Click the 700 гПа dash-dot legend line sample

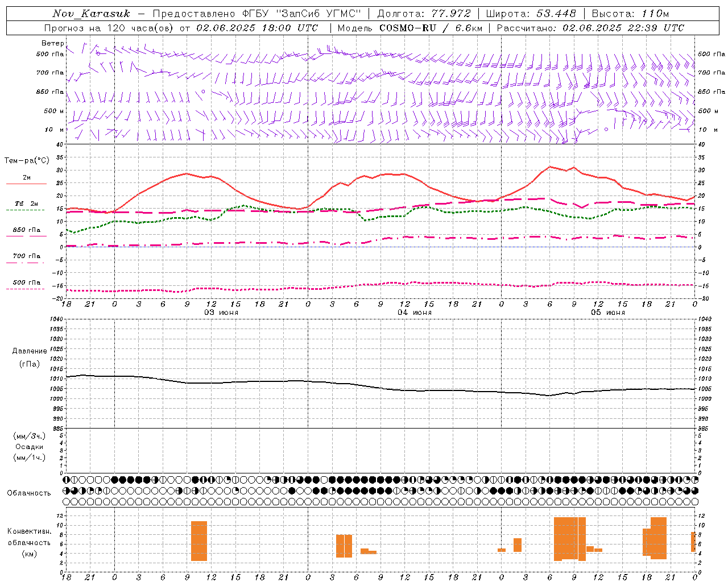click(x=26, y=263)
